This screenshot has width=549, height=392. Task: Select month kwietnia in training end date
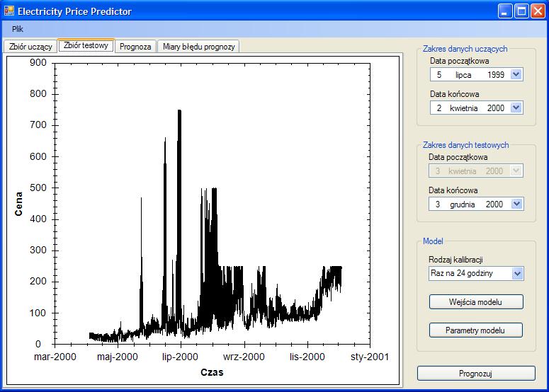coord(463,108)
